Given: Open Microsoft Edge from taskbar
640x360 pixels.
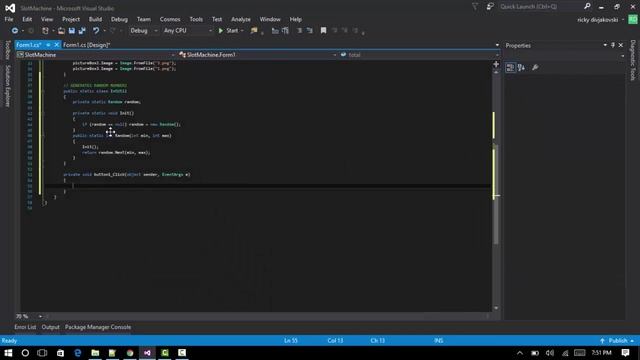Looking at the screenshot, I should (78, 353).
